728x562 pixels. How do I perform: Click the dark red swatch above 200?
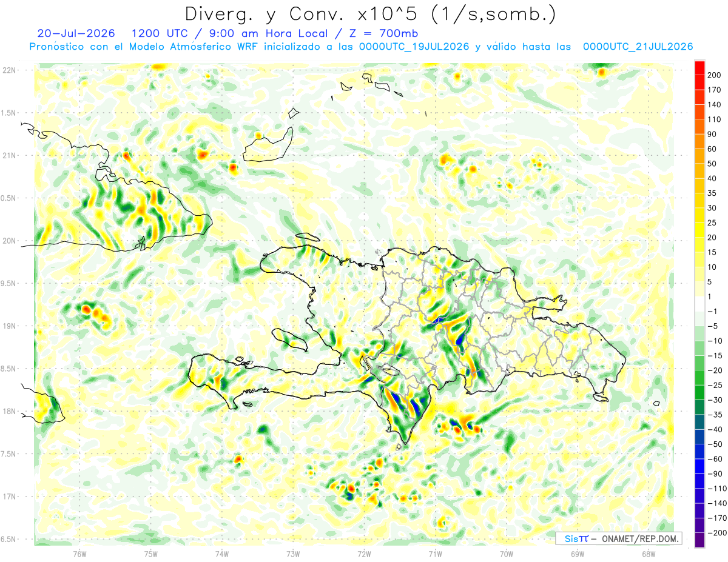699,67
